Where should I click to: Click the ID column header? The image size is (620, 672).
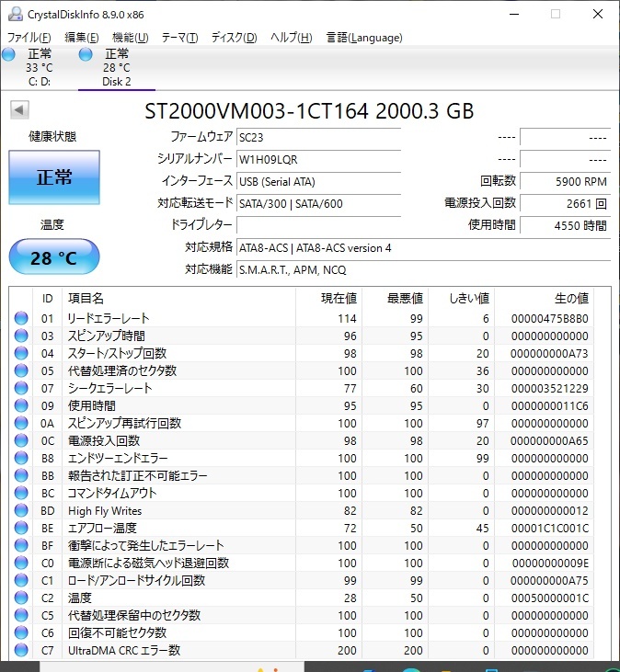click(x=47, y=298)
